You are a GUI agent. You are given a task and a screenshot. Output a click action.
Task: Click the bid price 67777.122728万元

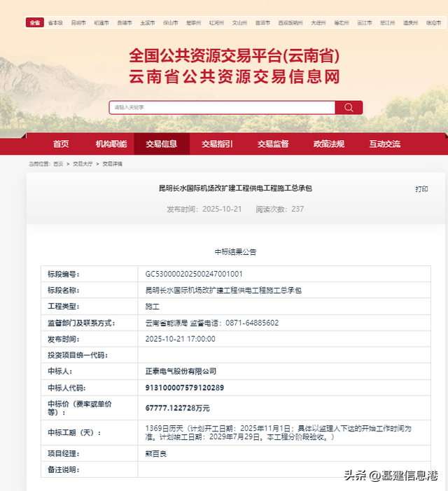[x=177, y=408]
